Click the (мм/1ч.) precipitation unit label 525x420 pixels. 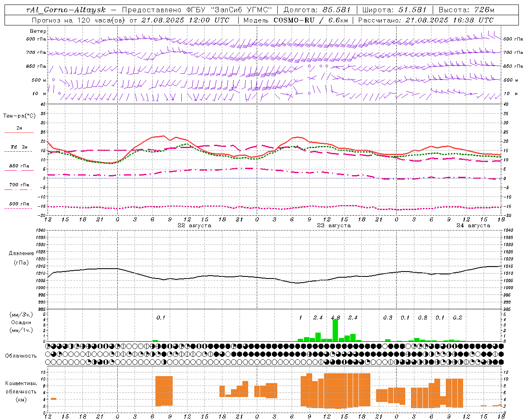(21, 330)
